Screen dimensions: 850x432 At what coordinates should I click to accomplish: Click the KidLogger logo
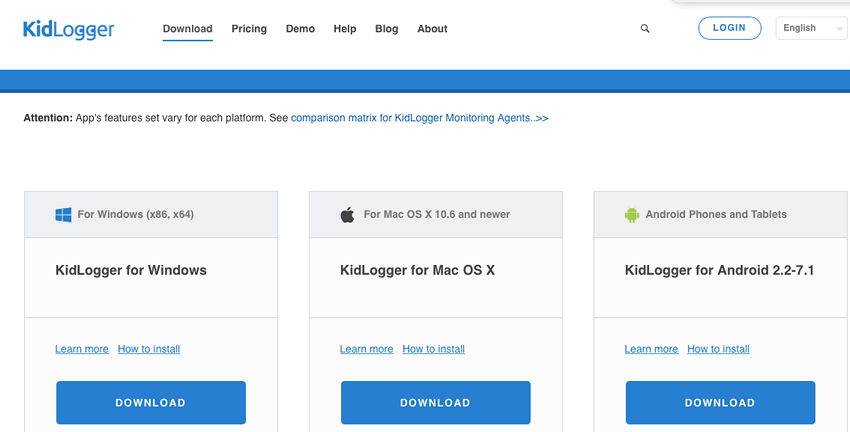coord(68,29)
